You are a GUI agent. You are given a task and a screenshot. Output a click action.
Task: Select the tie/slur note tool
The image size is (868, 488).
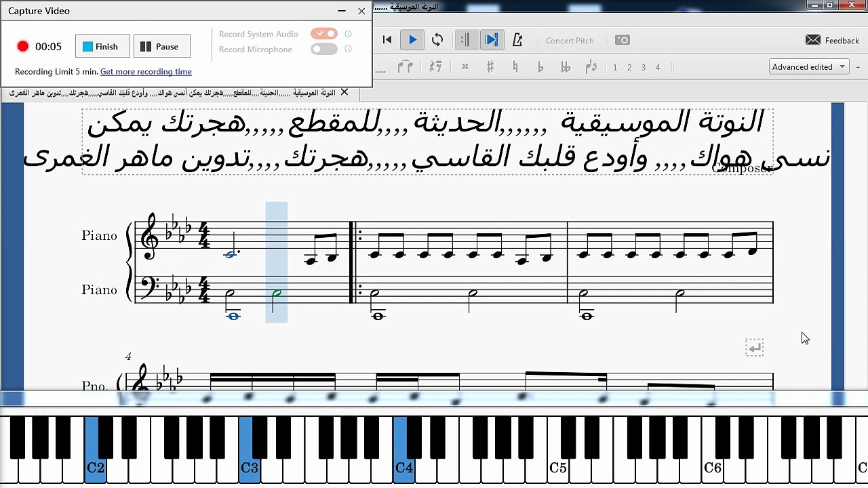pyautogui.click(x=405, y=67)
